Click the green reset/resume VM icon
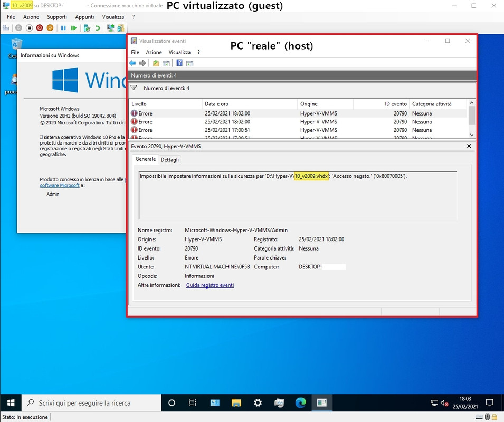Image resolution: width=504 pixels, height=422 pixels. coord(74,28)
